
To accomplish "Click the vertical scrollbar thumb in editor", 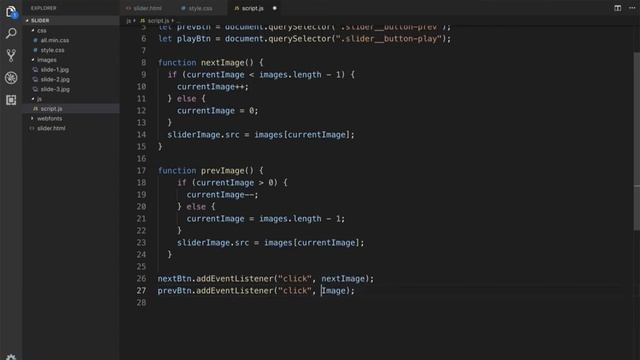I will click(x=636, y=141).
